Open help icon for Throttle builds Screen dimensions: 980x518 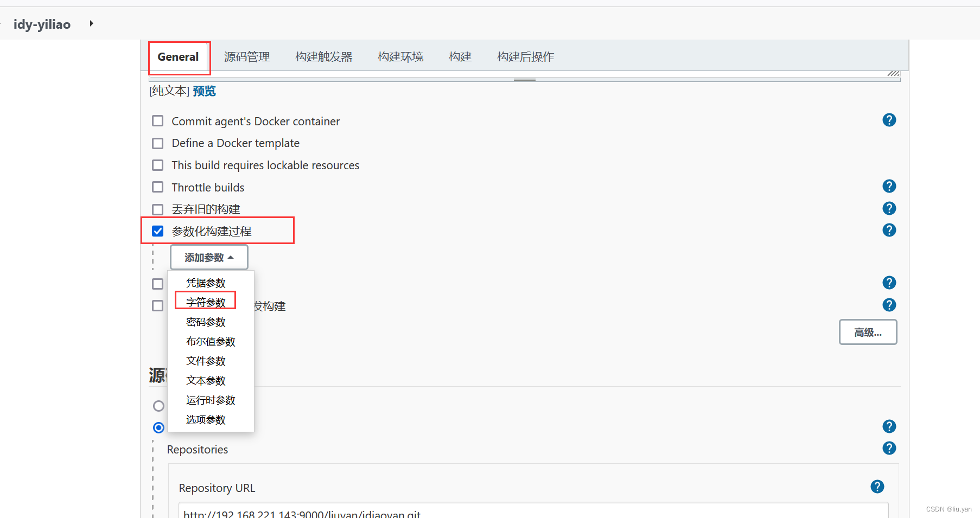pyautogui.click(x=889, y=186)
